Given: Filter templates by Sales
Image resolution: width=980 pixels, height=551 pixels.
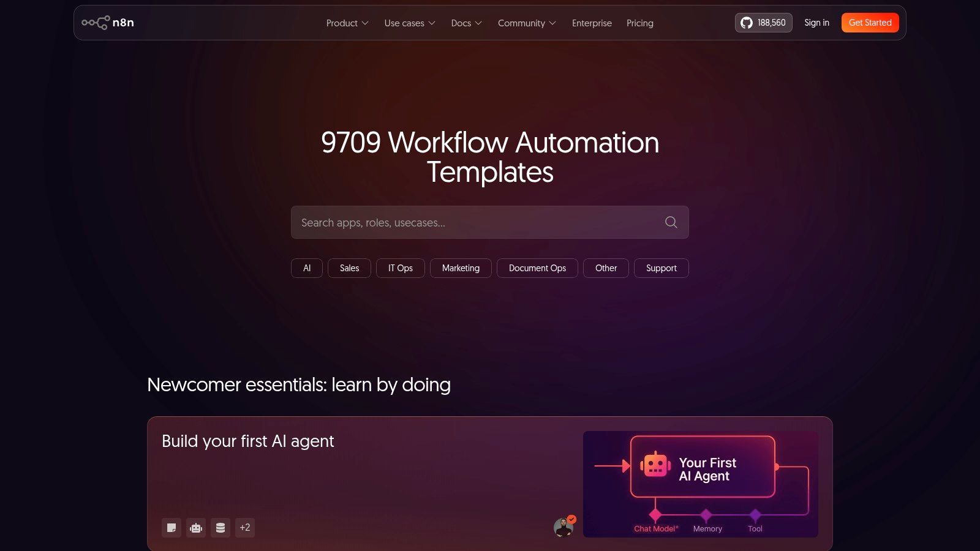Looking at the screenshot, I should pyautogui.click(x=349, y=268).
